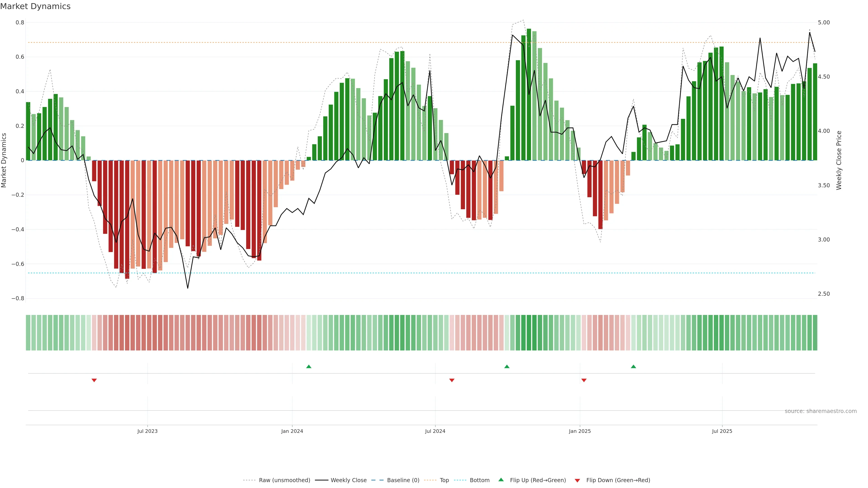Toggle the Baseline (0) legend entry
The height and width of the screenshot is (488, 868).
coord(403,480)
